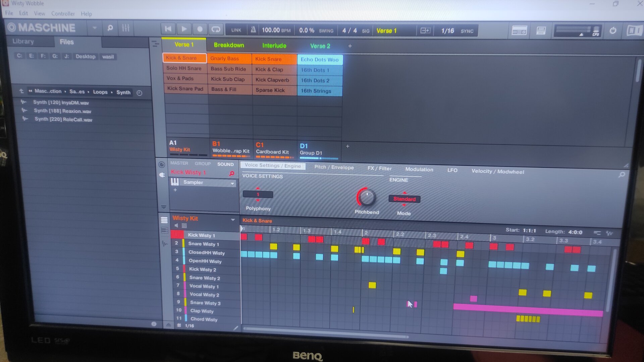Arm the Record button
The height and width of the screenshot is (362, 644).
200,29
